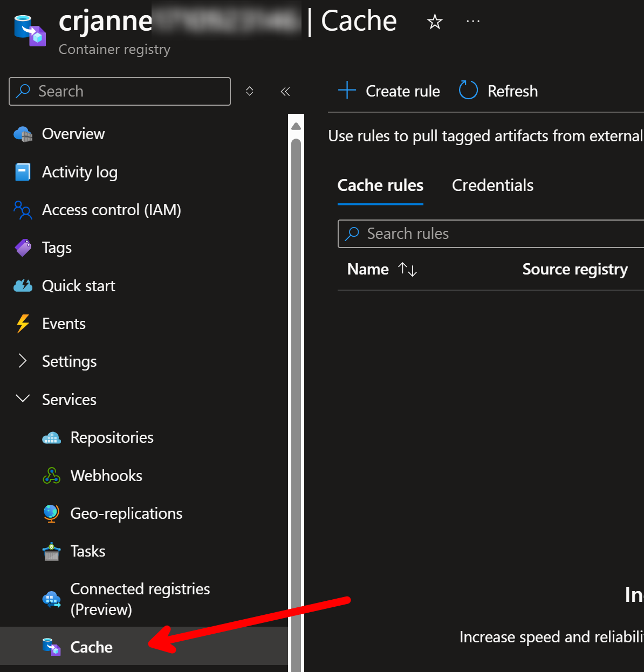Click the sidebar search magnifier icon
This screenshot has width=644, height=672.
coord(23,91)
